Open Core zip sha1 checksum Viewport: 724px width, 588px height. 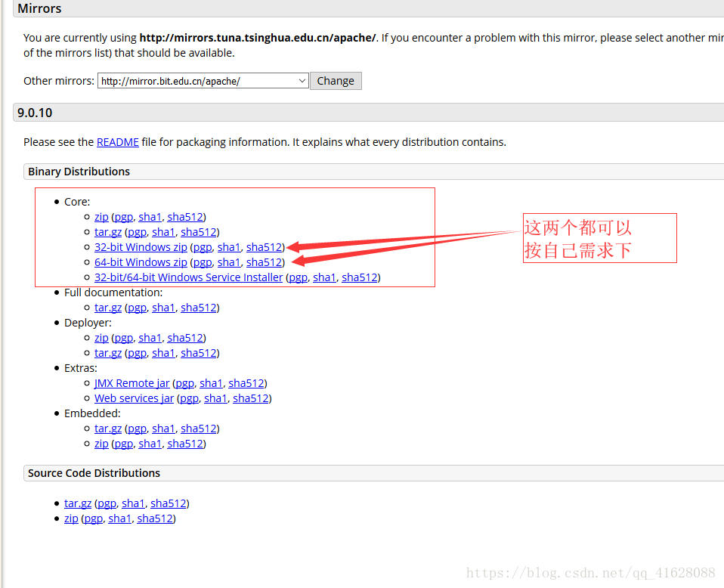pyautogui.click(x=150, y=217)
